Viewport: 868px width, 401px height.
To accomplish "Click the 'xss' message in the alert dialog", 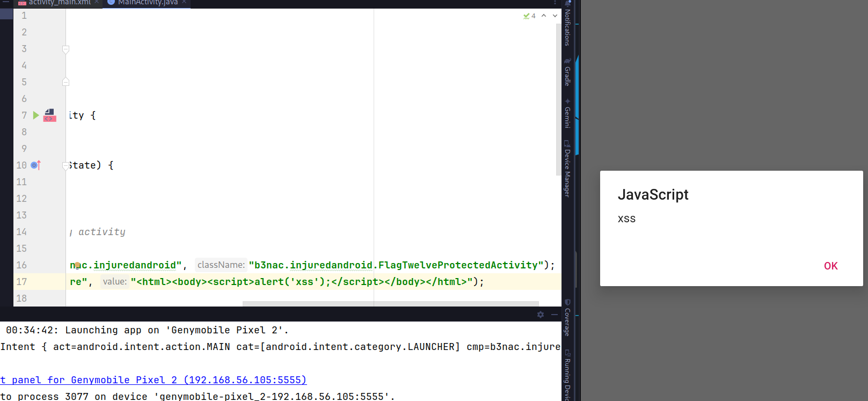I will [x=626, y=218].
